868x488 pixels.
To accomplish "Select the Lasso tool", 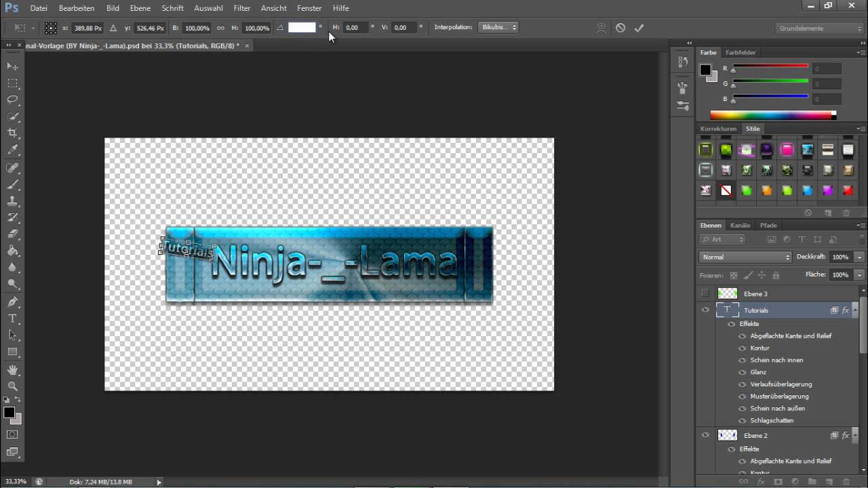I will coord(13,100).
